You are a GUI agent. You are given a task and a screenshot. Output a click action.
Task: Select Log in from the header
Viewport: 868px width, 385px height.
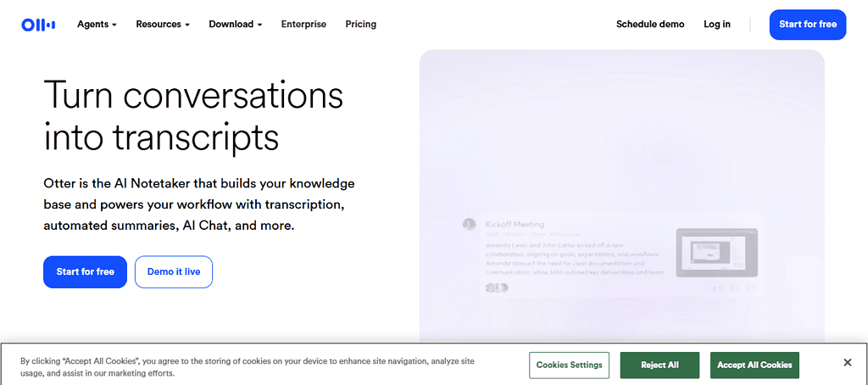[717, 25]
